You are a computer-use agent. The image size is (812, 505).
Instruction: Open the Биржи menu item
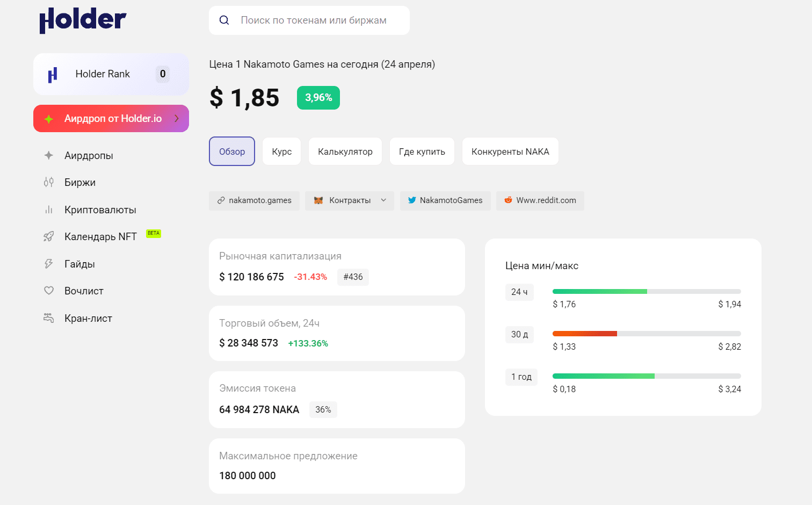click(x=80, y=182)
